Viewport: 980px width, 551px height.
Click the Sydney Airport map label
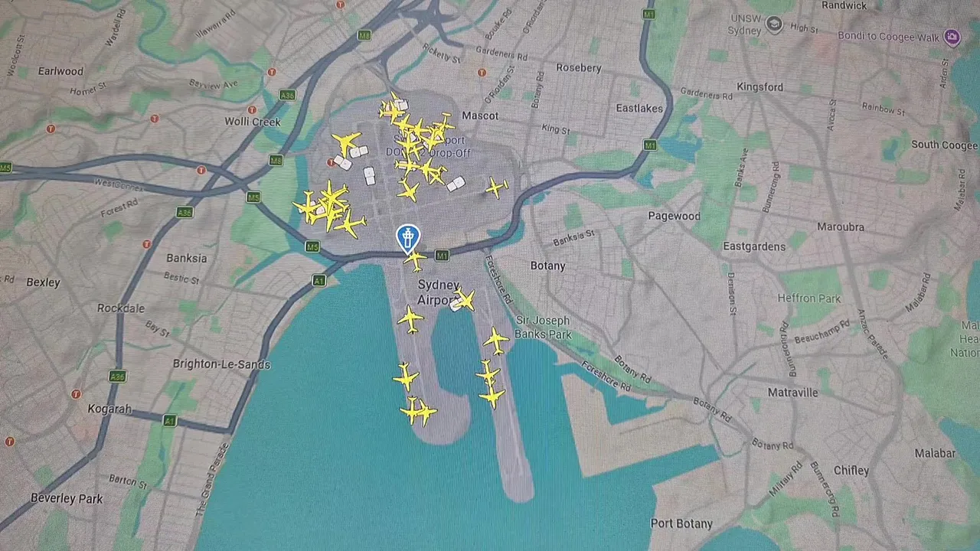coord(439,292)
